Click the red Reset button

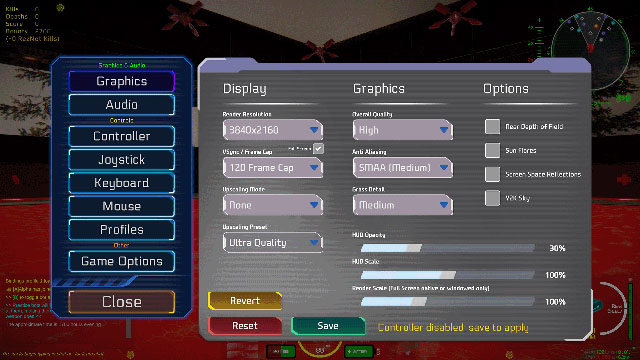click(x=245, y=326)
